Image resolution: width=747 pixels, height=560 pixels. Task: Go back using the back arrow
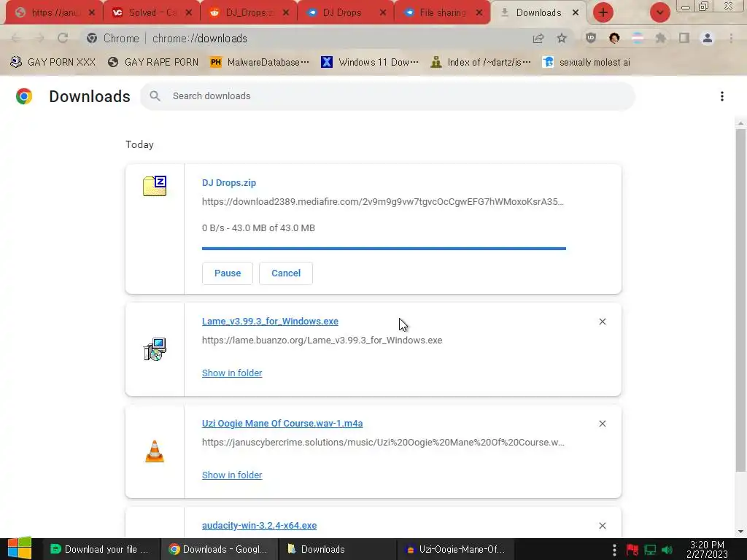tap(16, 38)
